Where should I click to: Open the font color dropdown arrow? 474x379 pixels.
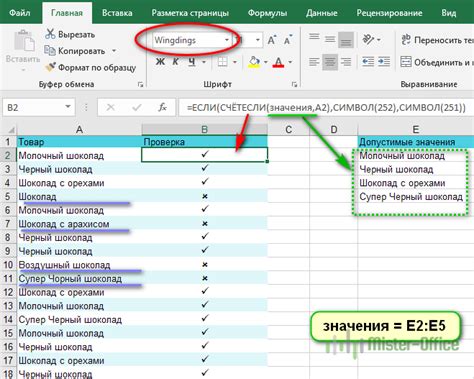click(x=290, y=62)
